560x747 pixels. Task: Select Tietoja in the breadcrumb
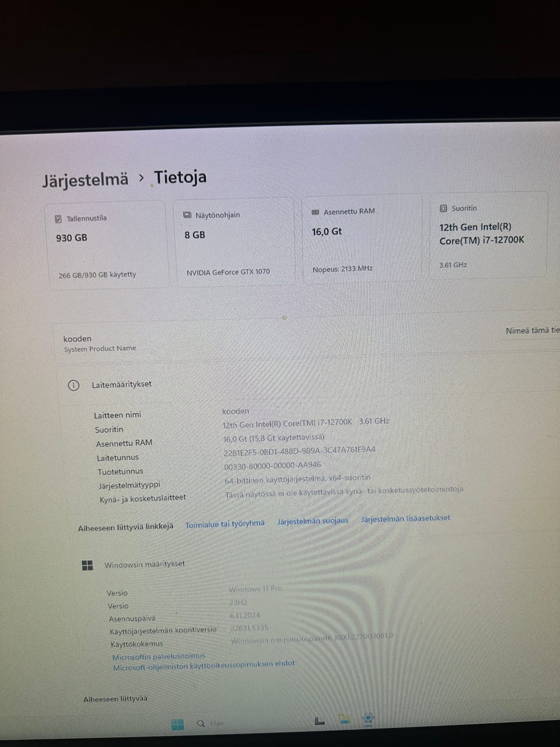coord(180,177)
